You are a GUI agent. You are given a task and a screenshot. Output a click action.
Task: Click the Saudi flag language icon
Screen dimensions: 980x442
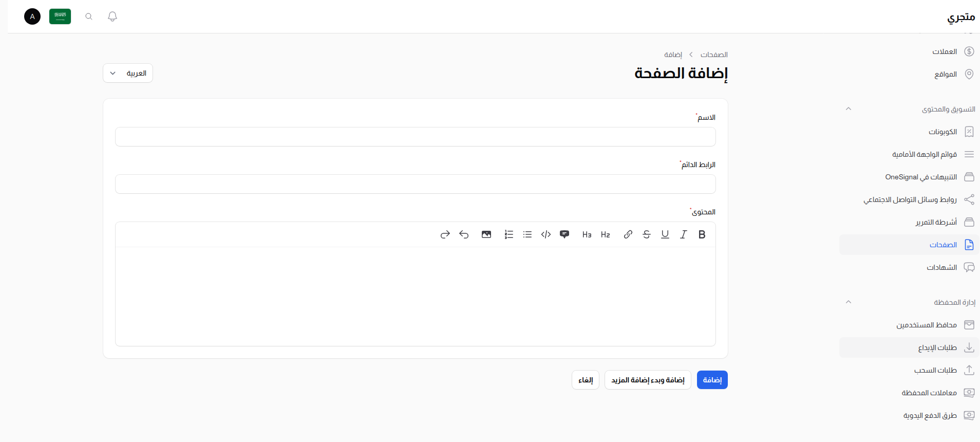pos(60,16)
